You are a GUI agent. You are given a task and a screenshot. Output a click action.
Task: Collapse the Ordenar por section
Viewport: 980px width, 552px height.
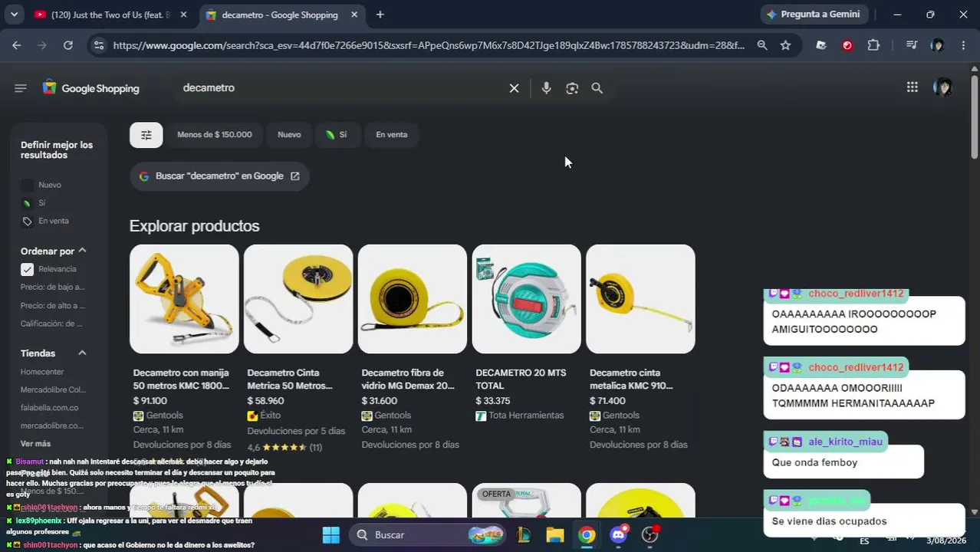tap(82, 251)
